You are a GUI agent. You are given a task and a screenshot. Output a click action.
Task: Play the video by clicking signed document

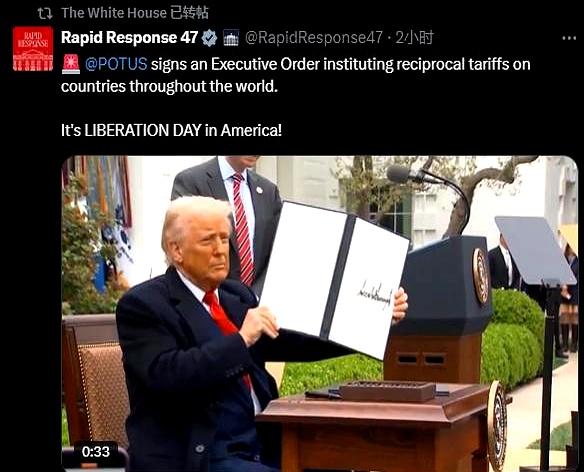pyautogui.click(x=333, y=279)
